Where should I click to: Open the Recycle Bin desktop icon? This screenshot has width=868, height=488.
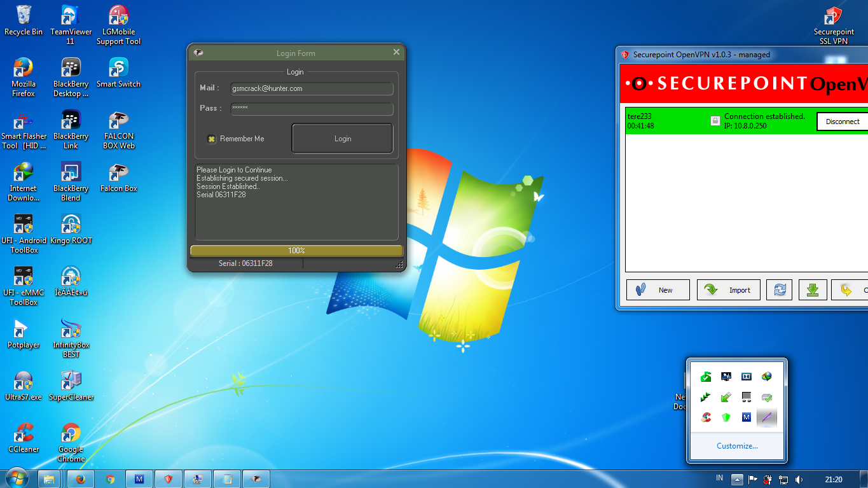point(24,20)
